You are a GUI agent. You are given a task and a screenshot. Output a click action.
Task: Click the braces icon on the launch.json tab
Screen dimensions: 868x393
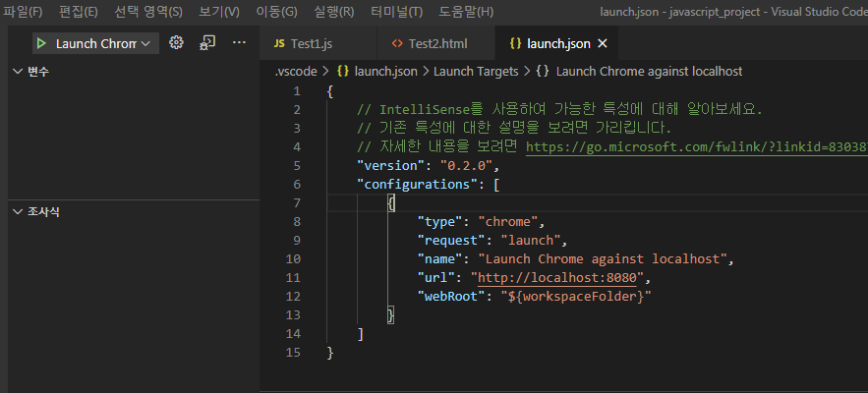515,44
